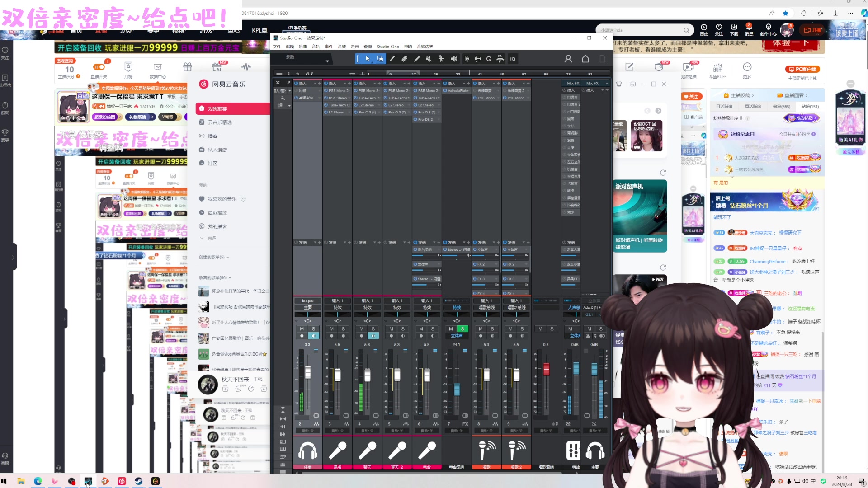Expand 创建的歌单(5) in NetEase music

214,257
